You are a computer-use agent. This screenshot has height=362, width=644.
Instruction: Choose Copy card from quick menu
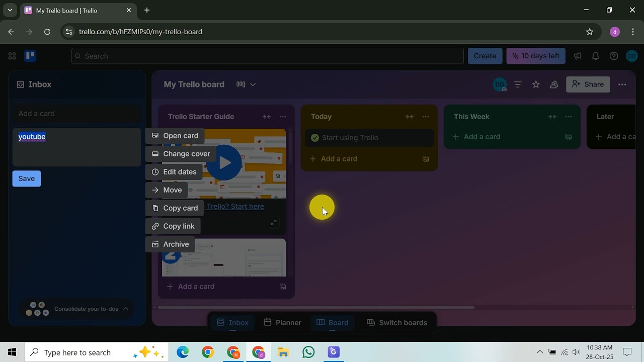(175, 208)
